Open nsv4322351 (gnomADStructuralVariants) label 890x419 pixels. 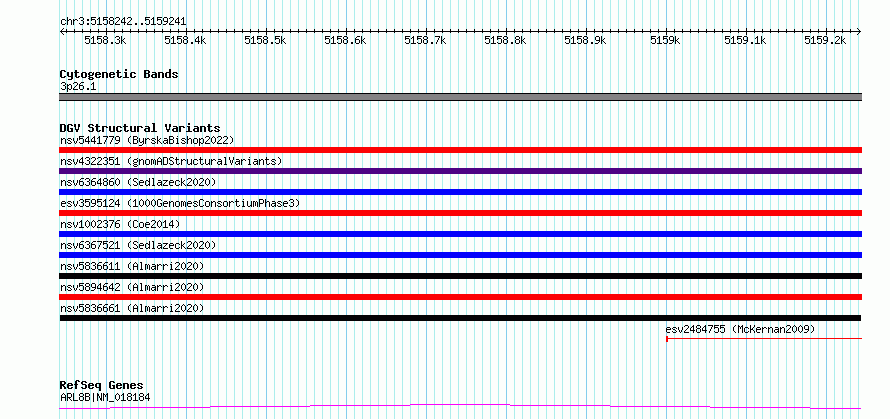pos(171,161)
